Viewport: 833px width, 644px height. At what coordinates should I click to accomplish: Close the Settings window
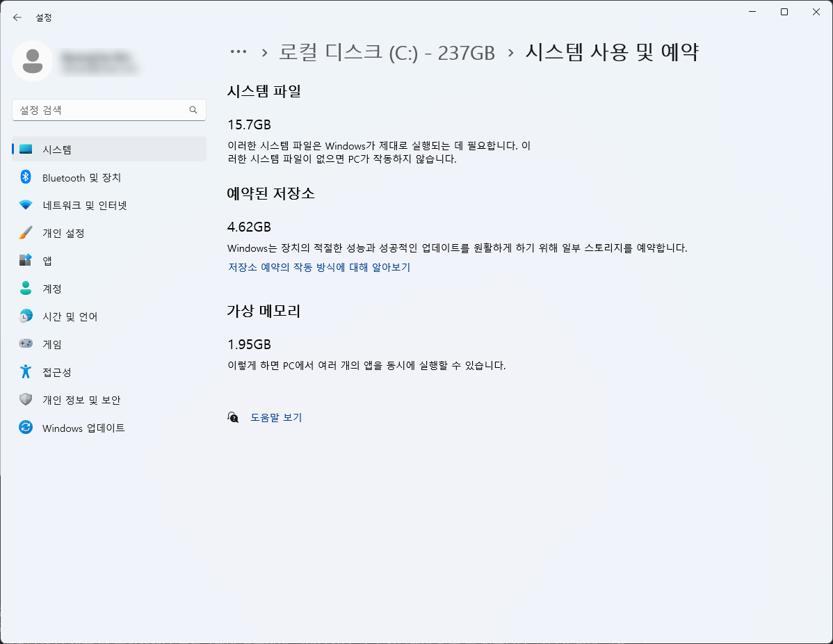click(x=816, y=12)
